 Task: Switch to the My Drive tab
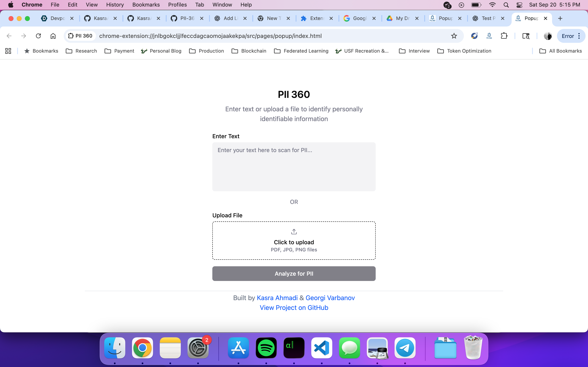point(403,18)
